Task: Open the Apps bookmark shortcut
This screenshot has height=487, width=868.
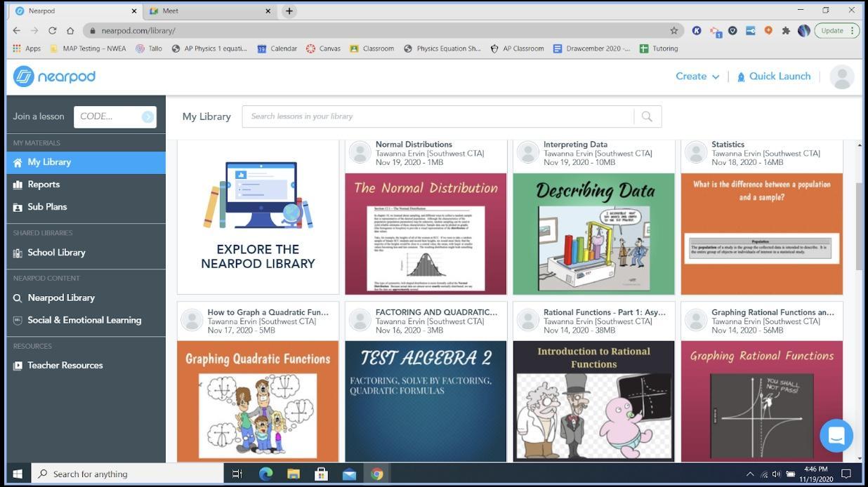Action: click(x=27, y=48)
